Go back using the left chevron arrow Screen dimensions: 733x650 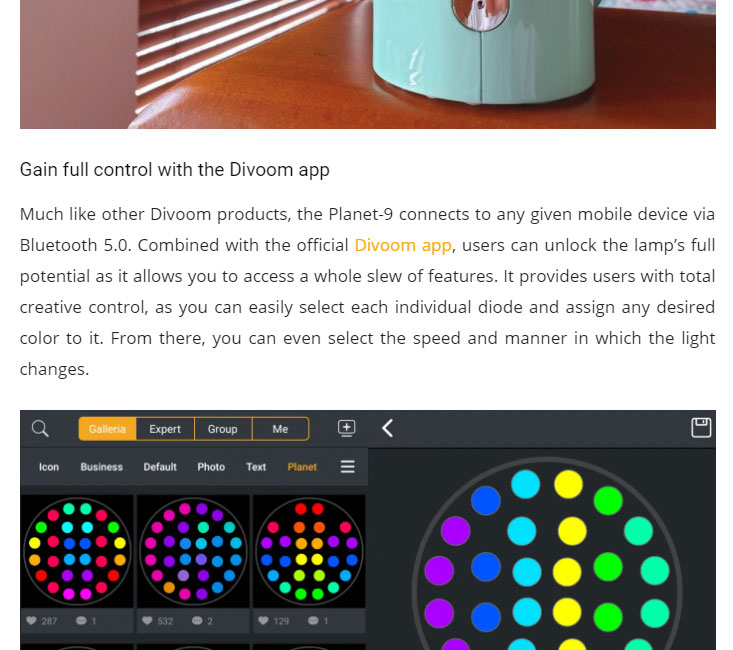click(x=388, y=428)
